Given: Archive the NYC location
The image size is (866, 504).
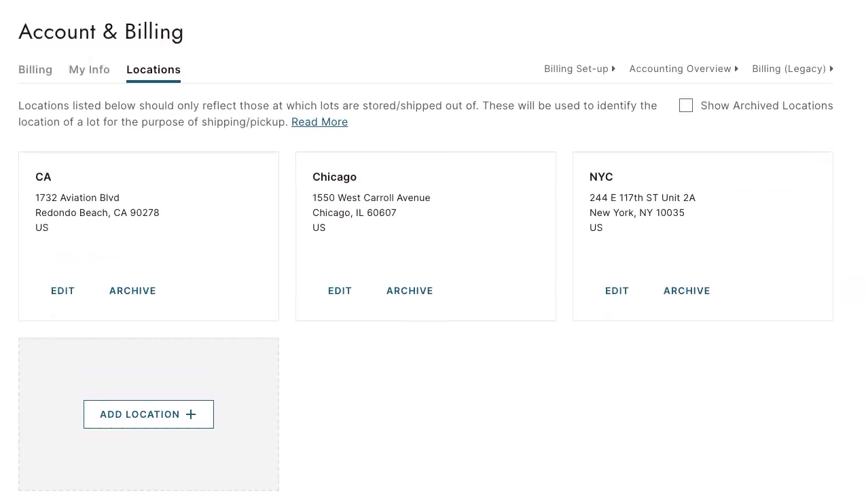Looking at the screenshot, I should point(687,291).
